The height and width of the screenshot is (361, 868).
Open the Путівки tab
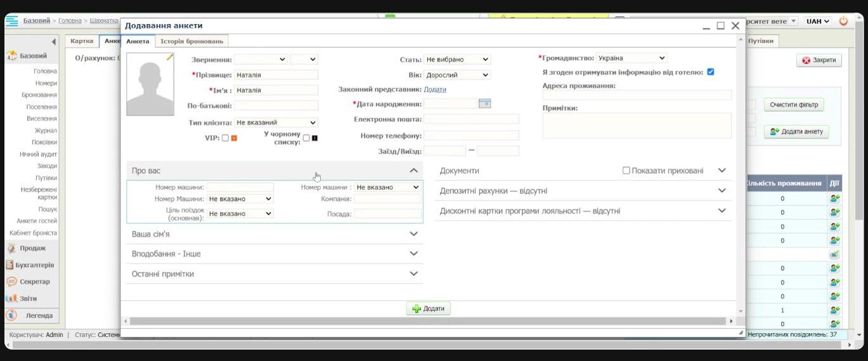tap(760, 41)
